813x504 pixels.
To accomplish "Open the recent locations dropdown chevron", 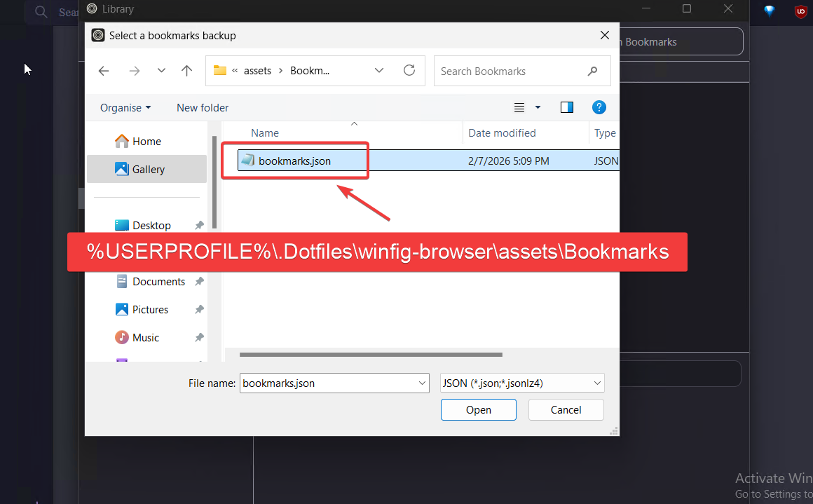I will (x=161, y=71).
